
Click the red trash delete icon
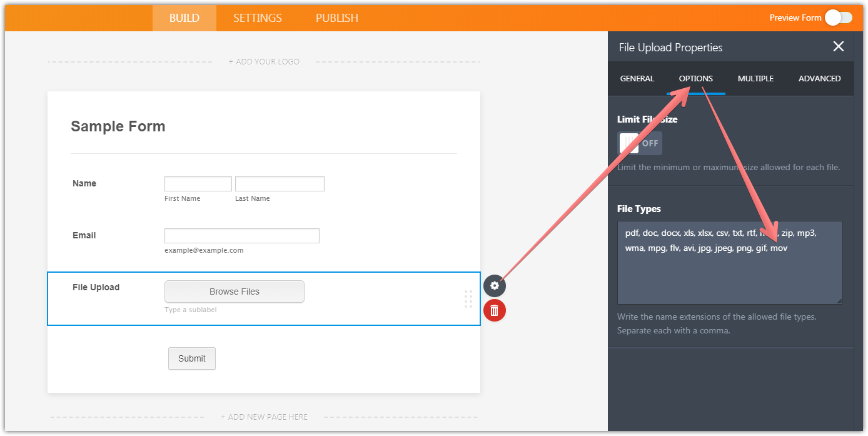click(495, 310)
